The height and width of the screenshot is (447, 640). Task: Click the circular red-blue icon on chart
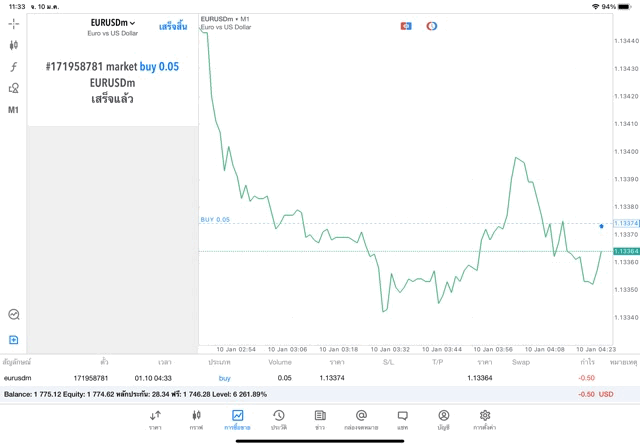click(x=432, y=26)
